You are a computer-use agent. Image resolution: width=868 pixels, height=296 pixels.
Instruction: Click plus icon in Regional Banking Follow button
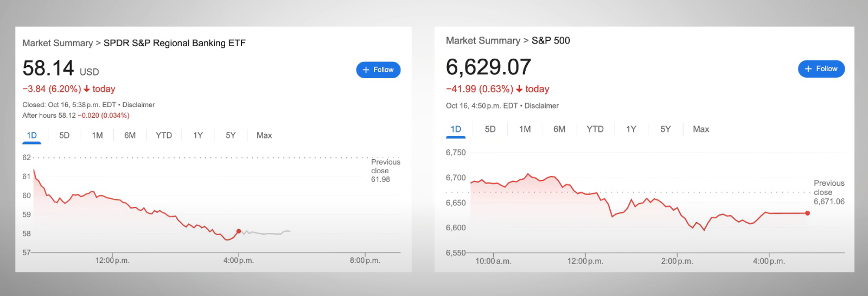366,70
